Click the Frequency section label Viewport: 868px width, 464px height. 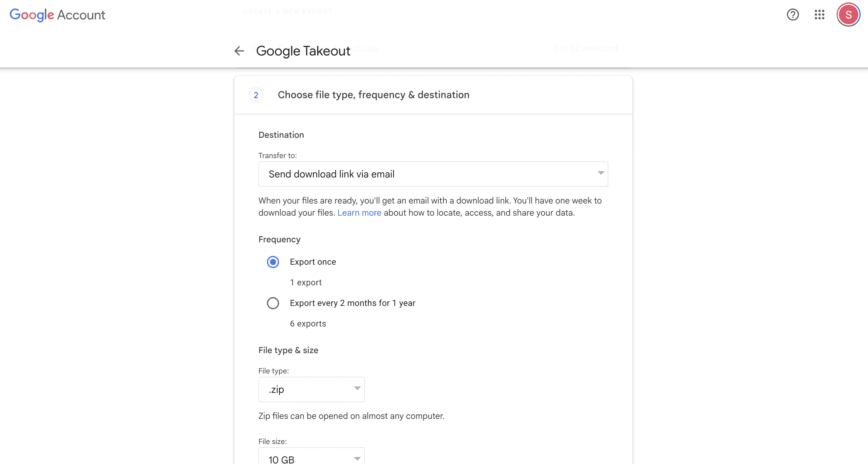(279, 239)
